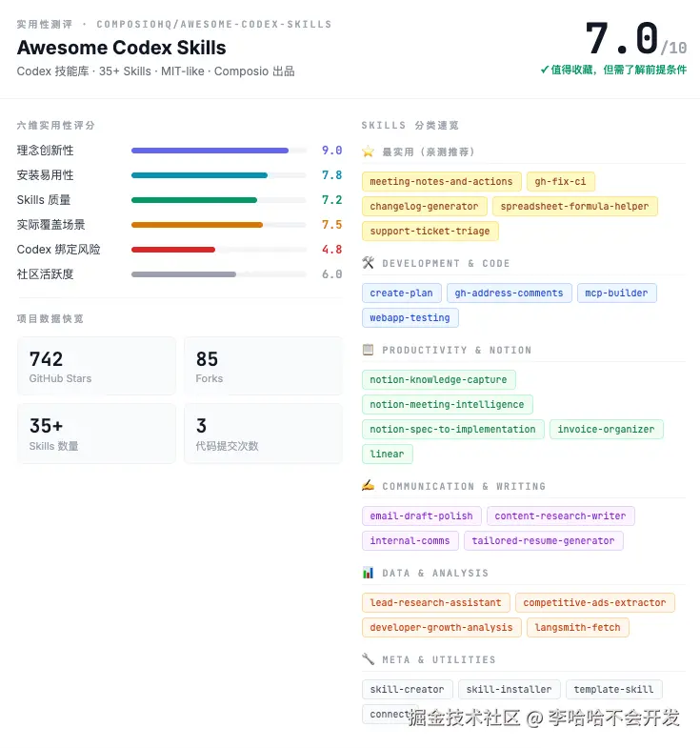Screen dimensions: 700x748
Task: Click the bar chart icon beside Data & Analysis
Action: 368,573
